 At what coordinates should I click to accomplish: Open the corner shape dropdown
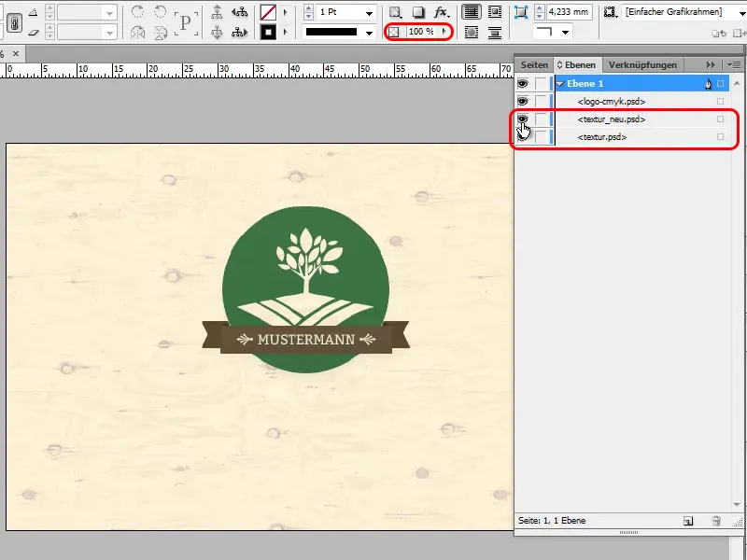point(565,33)
